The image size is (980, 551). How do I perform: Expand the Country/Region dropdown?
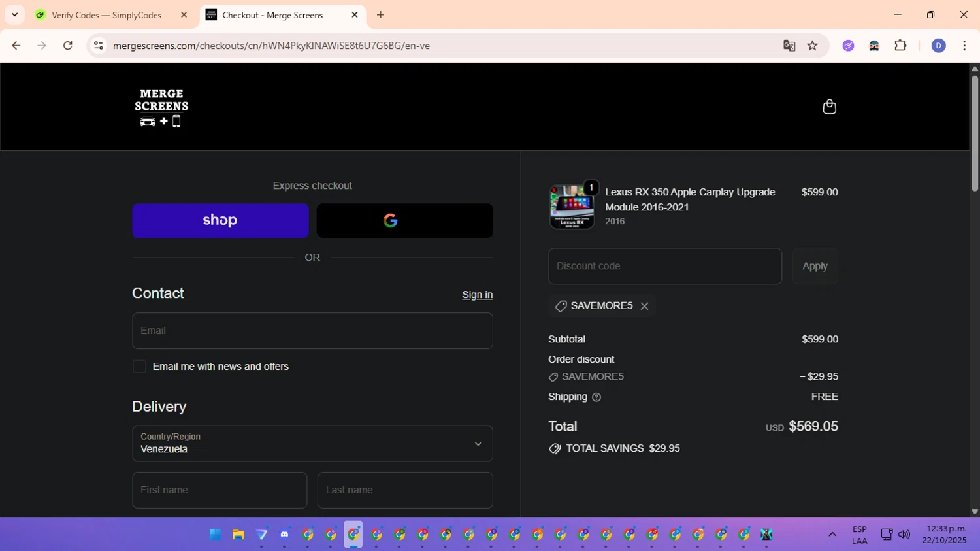point(312,444)
